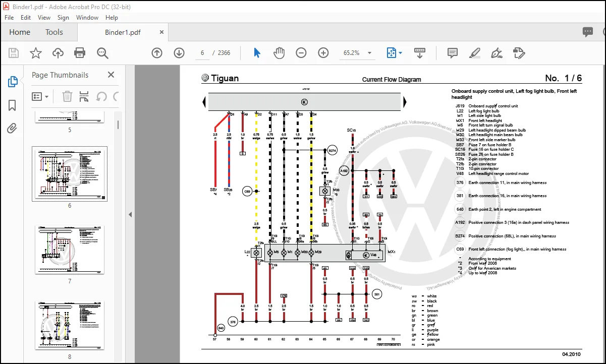Zoom in with the plus icon
The image size is (606, 364).
coord(323,53)
